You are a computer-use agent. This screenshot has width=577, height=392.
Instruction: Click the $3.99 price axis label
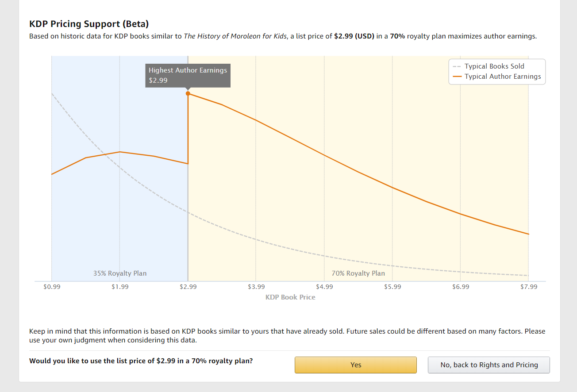point(256,287)
